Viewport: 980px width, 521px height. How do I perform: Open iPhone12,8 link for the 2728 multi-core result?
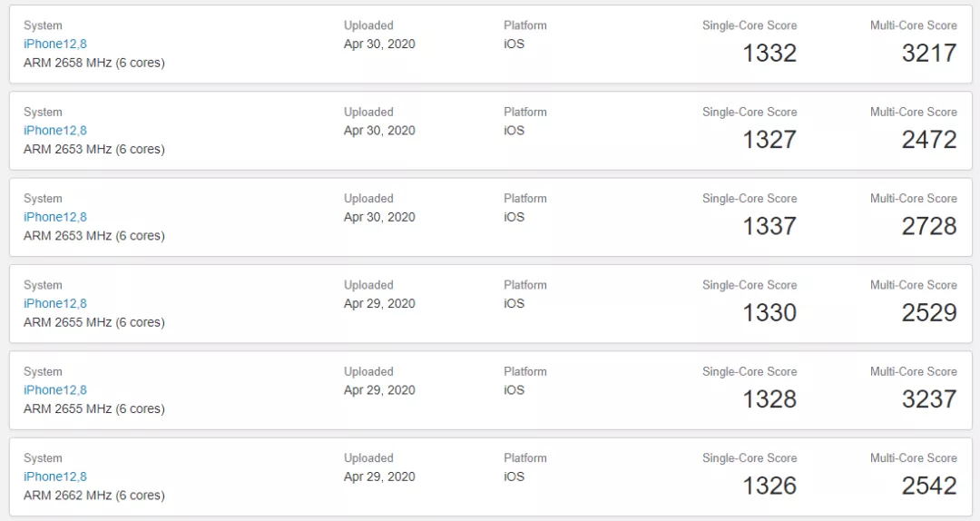click(x=55, y=217)
